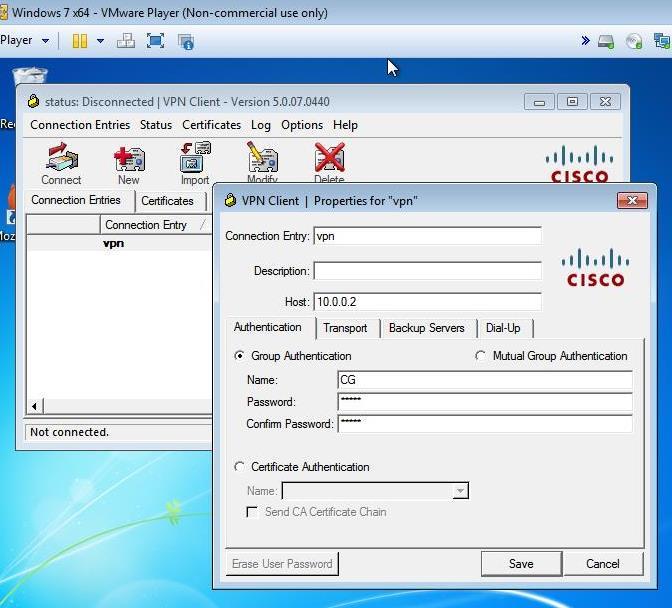The height and width of the screenshot is (608, 672).
Task: Click the Connect toolbar icon
Action: pyautogui.click(x=61, y=163)
